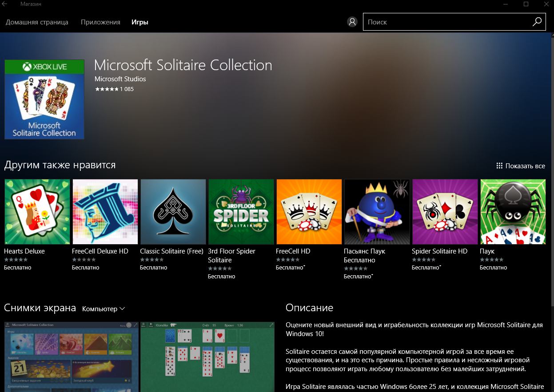Image resolution: width=554 pixels, height=392 pixels.
Task: Click FreeCell Deluxe HD title text
Action: click(x=100, y=251)
